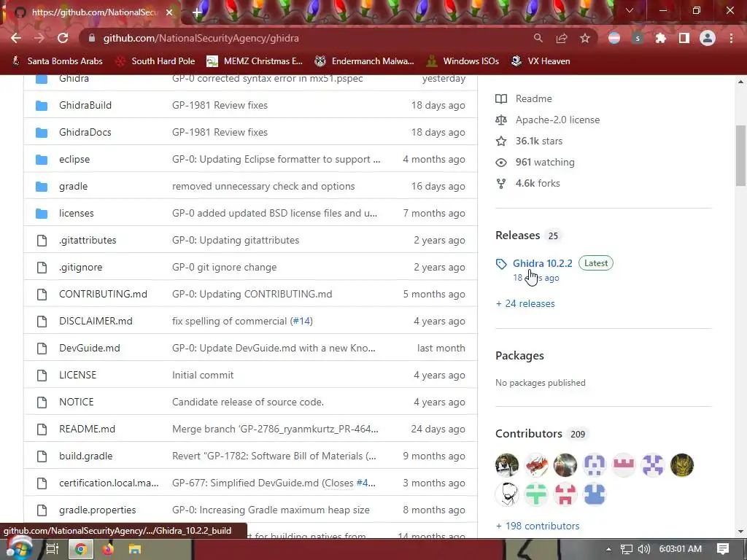Go back with the browser back arrow
The height and width of the screenshot is (560, 747).
[16, 38]
